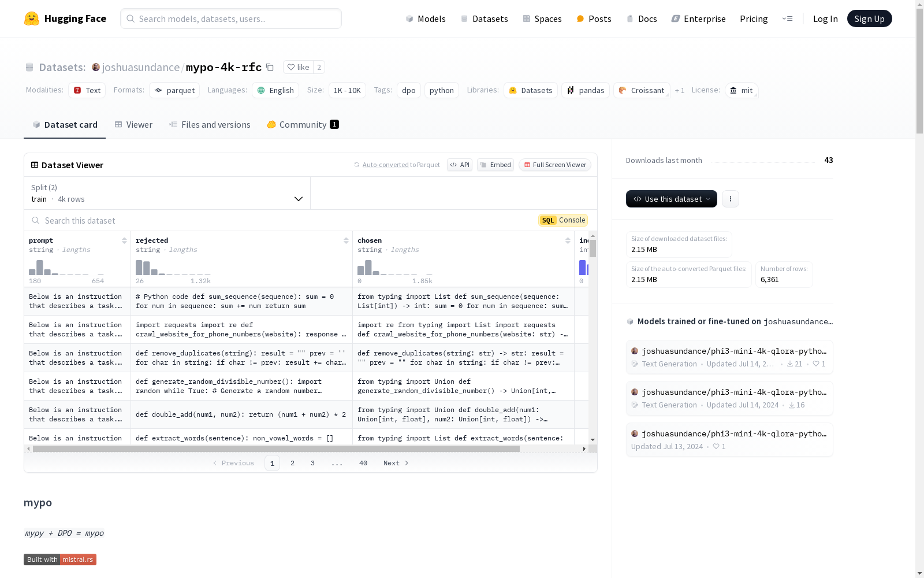Click the page scrollbar down arrow
Screen dimensions: 924x578
click(919, 573)
